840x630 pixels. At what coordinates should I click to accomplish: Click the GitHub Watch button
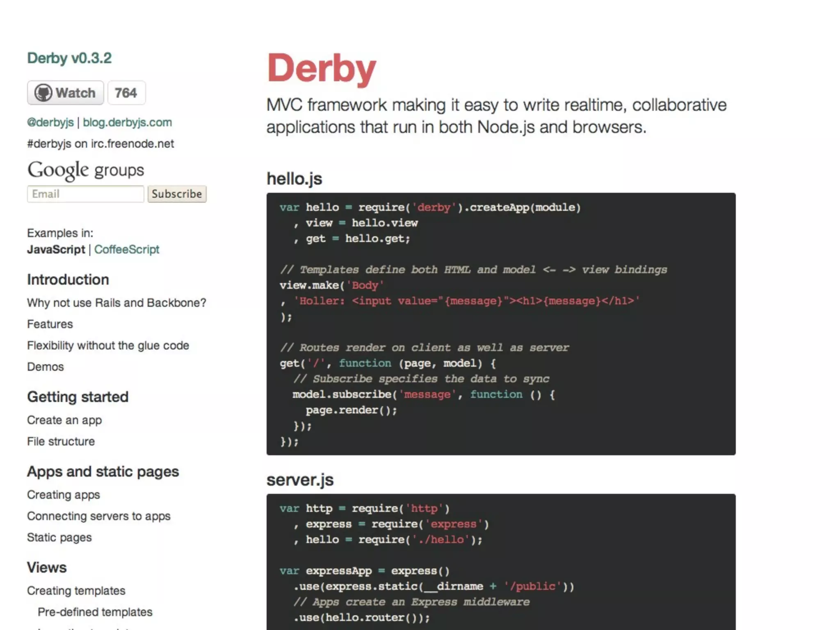65,93
